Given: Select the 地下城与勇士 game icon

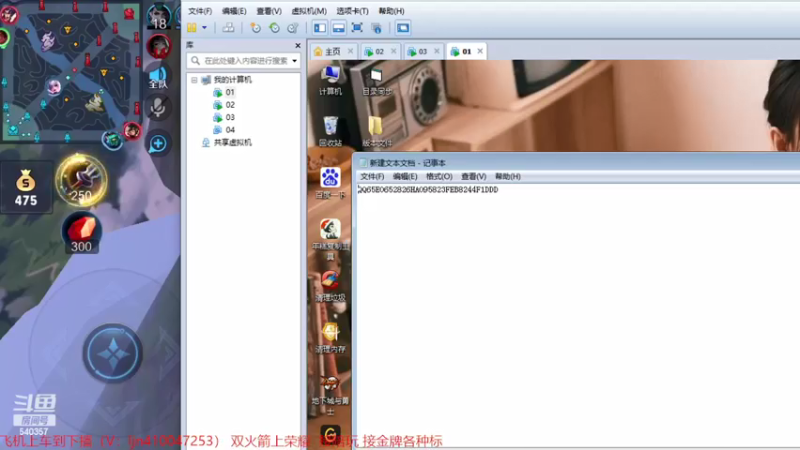Looking at the screenshot, I should click(x=330, y=395).
